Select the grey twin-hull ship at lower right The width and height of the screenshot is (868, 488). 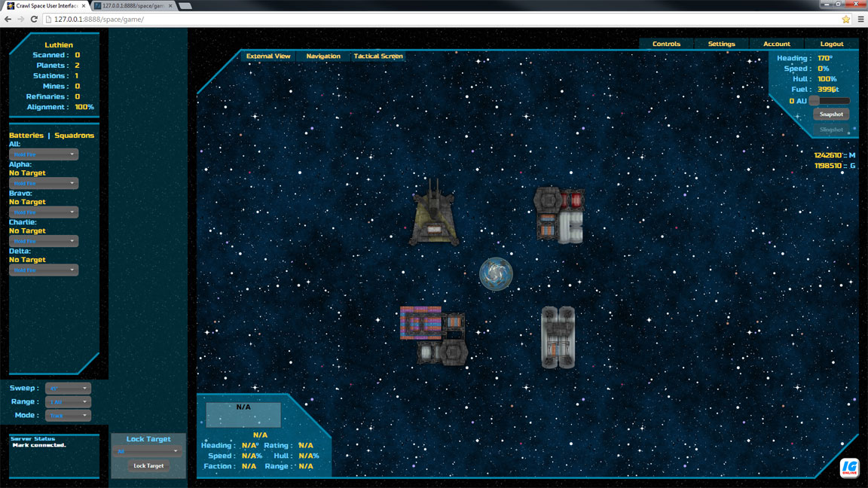tap(558, 337)
